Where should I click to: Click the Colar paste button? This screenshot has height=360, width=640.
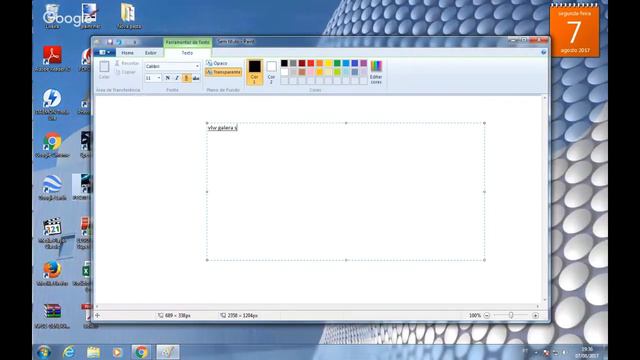pyautogui.click(x=104, y=70)
